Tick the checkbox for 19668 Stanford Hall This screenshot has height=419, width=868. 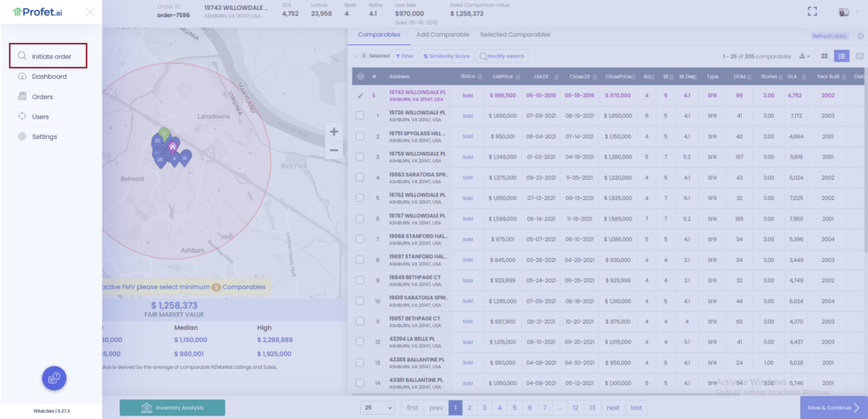tap(360, 239)
